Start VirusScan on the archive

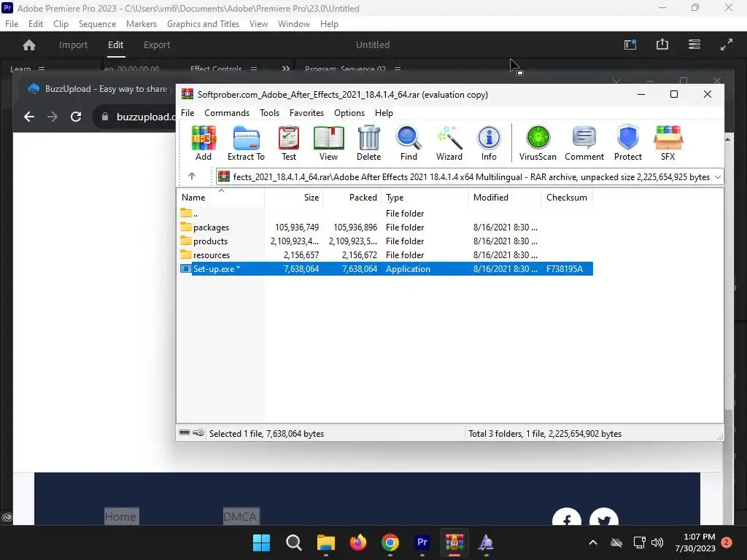tap(538, 143)
